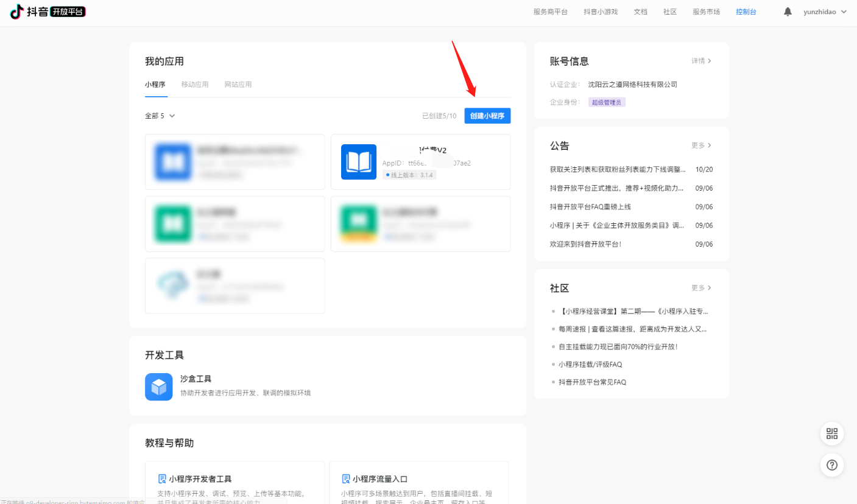
Task: Open announcement 获取关注列表和获取粉丝列表能力下线调整
Action: click(x=618, y=169)
